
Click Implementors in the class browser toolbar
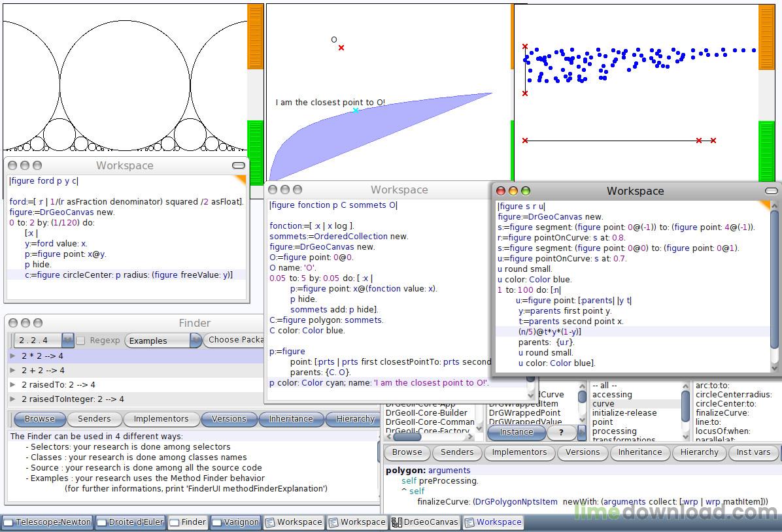click(x=519, y=452)
